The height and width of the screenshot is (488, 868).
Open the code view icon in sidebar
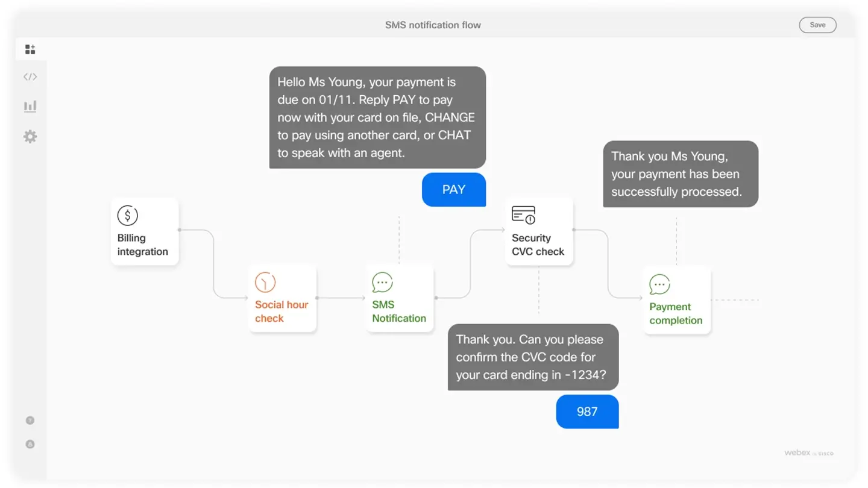(30, 77)
